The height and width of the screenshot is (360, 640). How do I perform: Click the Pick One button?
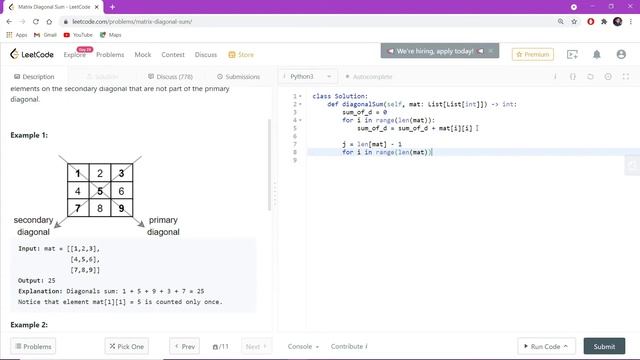(127, 347)
